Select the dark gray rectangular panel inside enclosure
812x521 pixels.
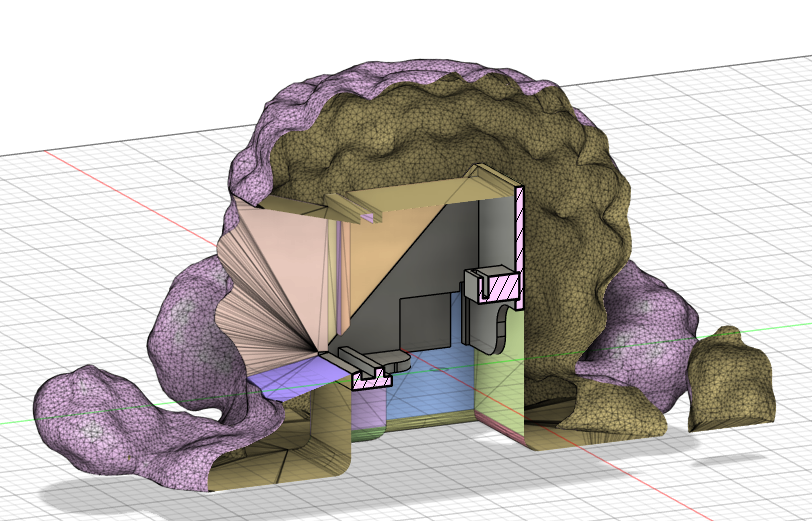pos(426,322)
